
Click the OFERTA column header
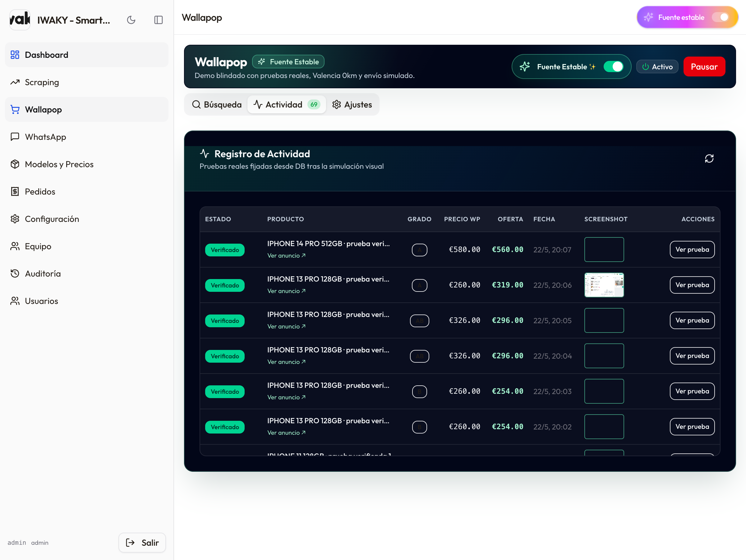click(510, 219)
